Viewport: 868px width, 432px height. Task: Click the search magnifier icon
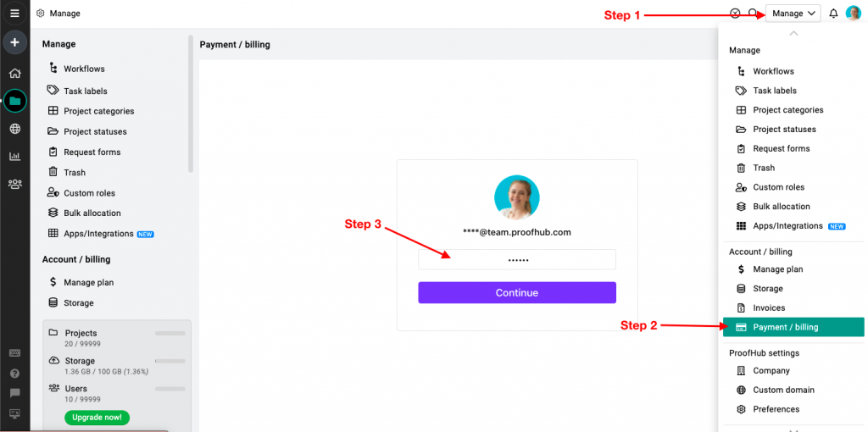753,14
